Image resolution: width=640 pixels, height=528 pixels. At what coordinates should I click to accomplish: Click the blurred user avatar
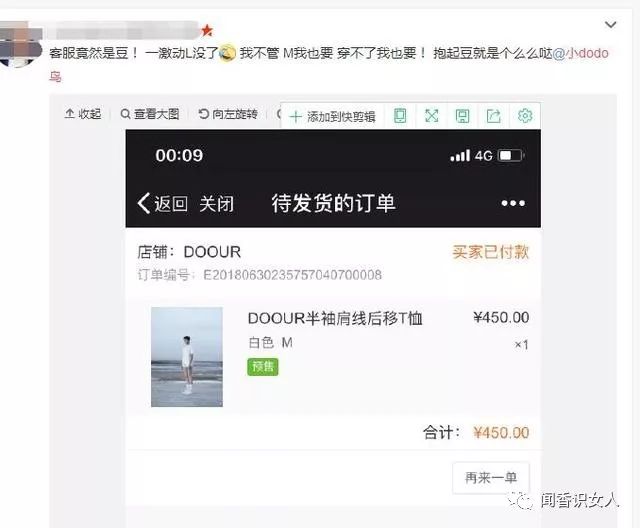coord(20,45)
